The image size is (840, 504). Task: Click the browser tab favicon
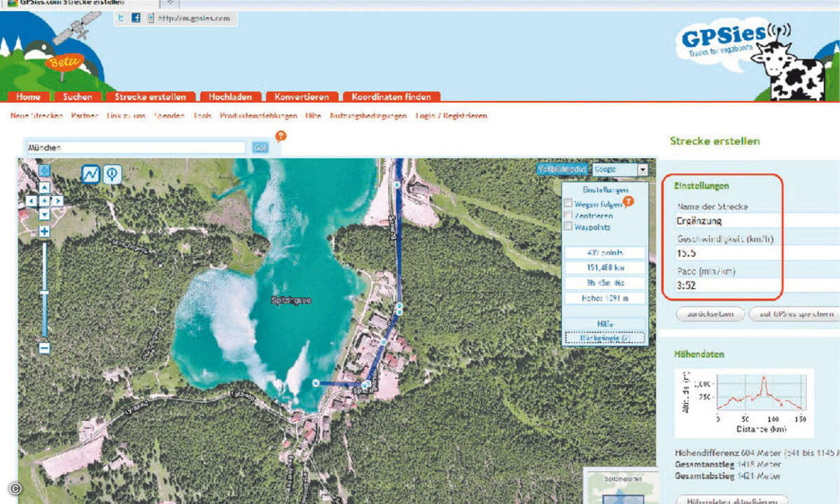[x=13, y=3]
